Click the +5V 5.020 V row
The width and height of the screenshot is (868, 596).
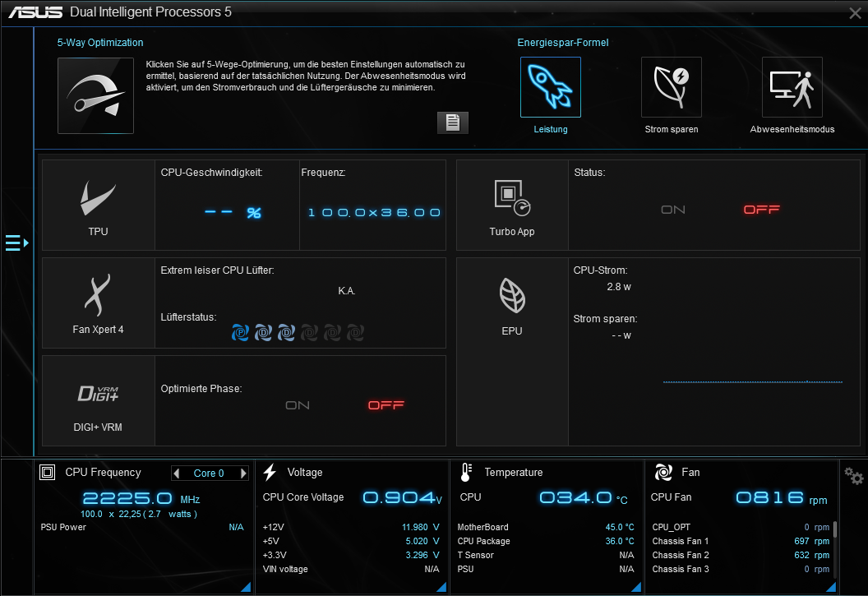point(351,541)
